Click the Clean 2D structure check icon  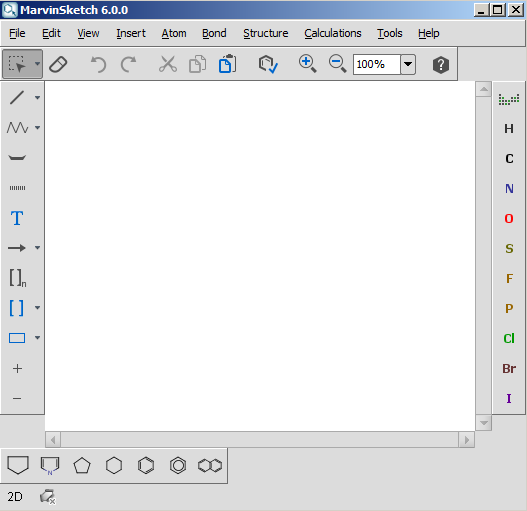[268, 64]
